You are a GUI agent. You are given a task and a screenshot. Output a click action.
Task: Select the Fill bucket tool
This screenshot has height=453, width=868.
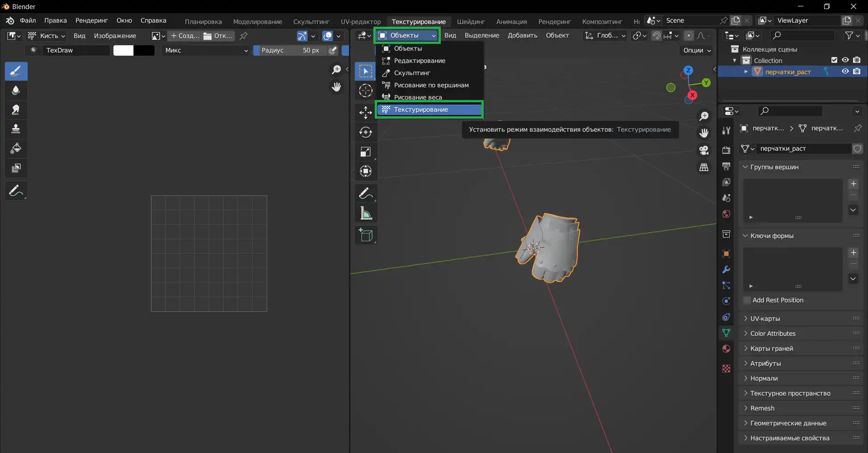click(16, 148)
